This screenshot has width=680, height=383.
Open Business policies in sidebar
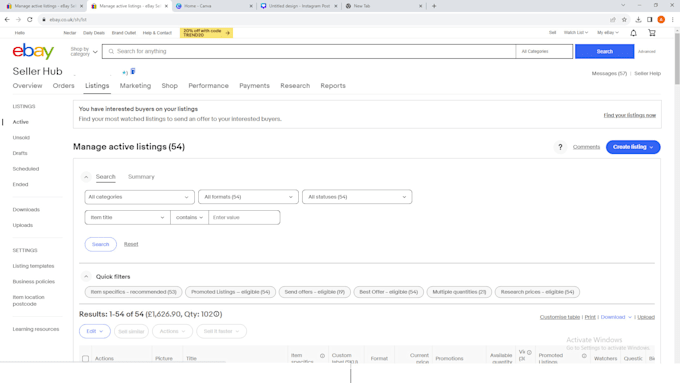(x=34, y=282)
